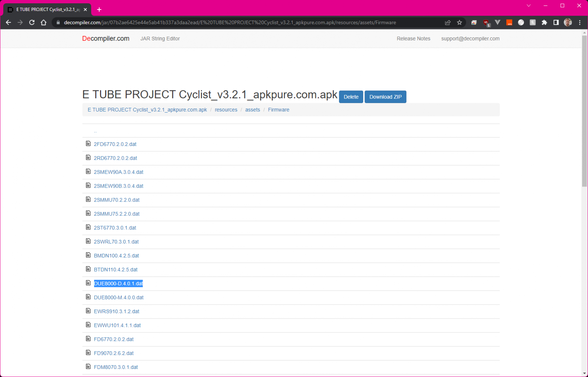
Task: Open file 2SMMU70.2.2.0.dat
Action: tap(117, 200)
